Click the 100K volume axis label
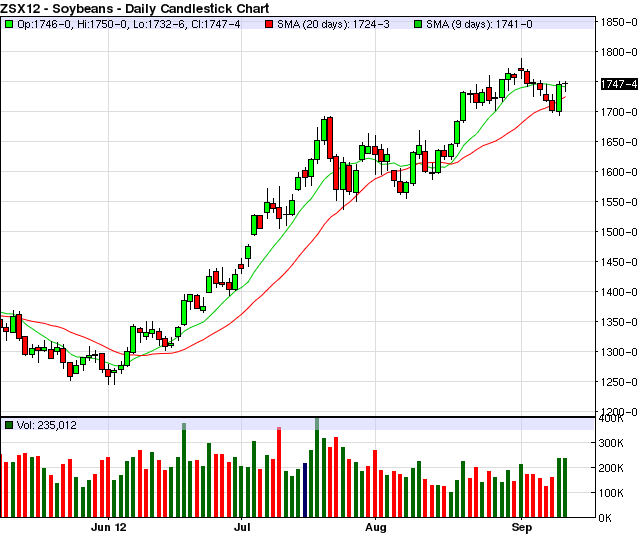 pos(611,493)
